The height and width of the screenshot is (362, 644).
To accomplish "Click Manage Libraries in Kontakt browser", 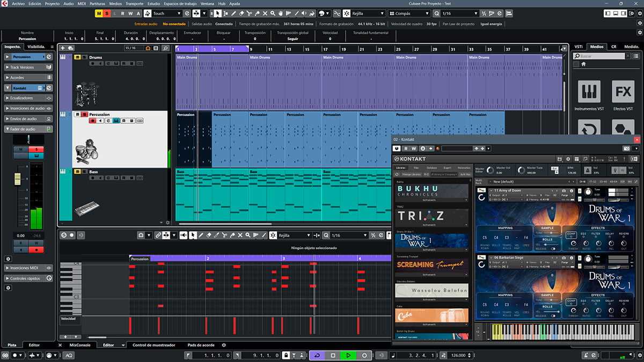I will 411,174.
